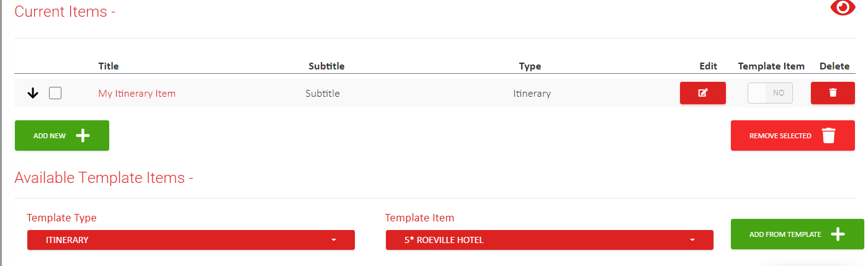Click the ADD NEW button
The width and height of the screenshot is (868, 266).
pyautogui.click(x=62, y=136)
